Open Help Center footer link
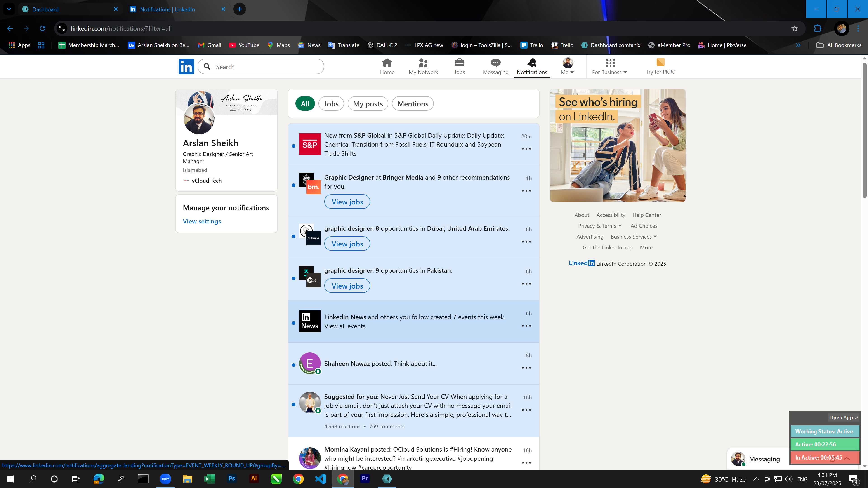This screenshot has width=868, height=488. click(647, 215)
